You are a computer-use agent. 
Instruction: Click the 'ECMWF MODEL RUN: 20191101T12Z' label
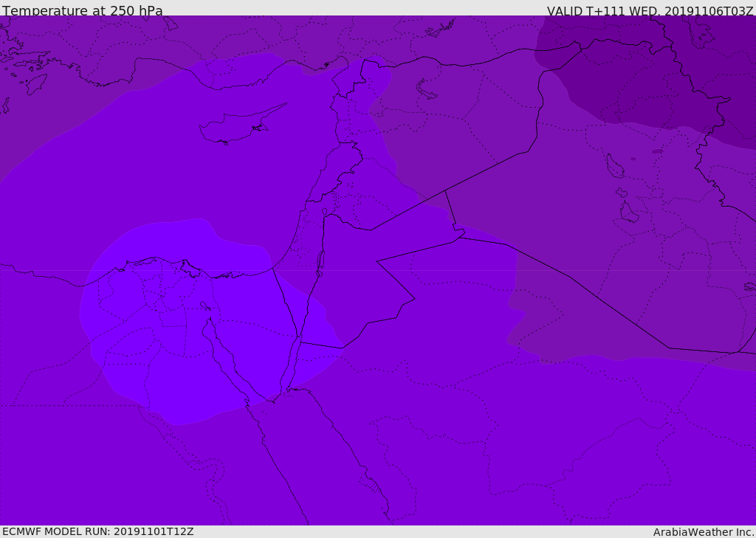tap(98, 531)
